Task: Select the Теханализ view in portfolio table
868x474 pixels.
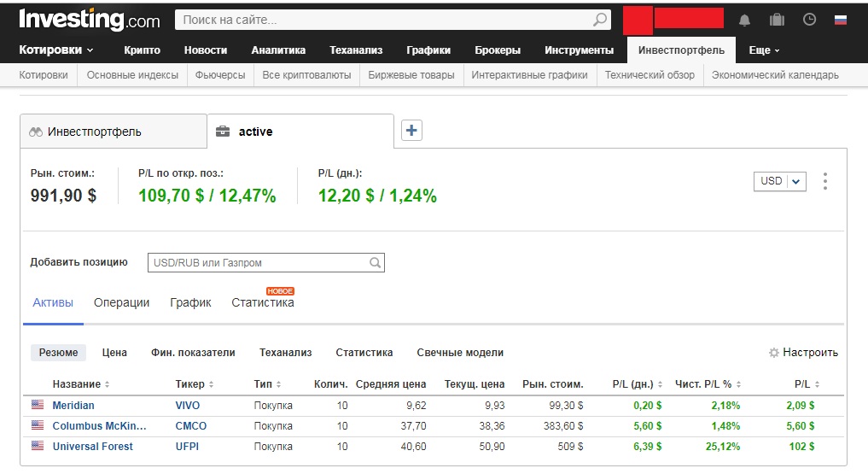Action: 285,353
